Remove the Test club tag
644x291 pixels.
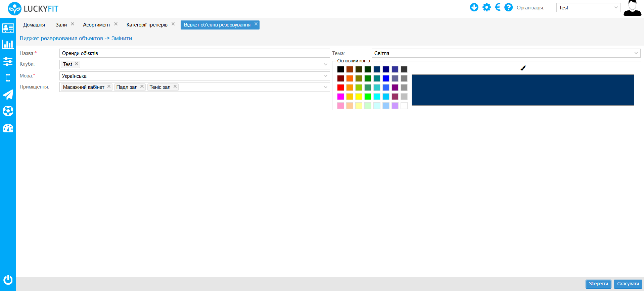77,64
